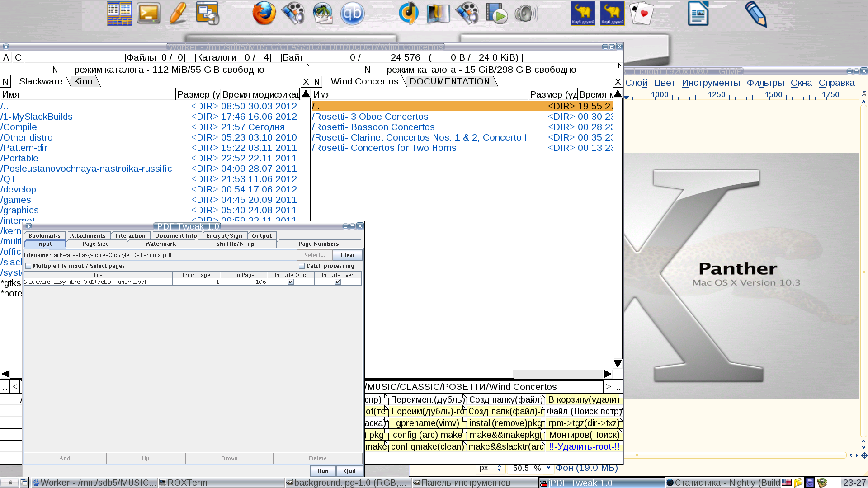Open the GIMP navigation cross icon at canvas corner
This screenshot has width=868, height=488.
click(x=864, y=455)
